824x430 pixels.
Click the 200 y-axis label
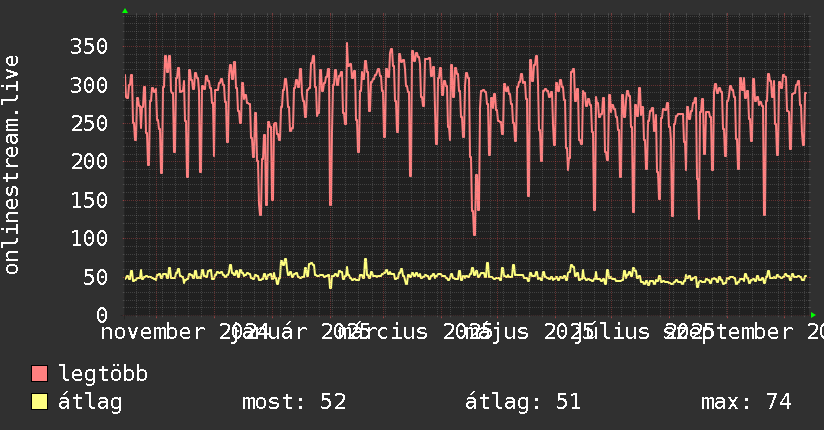click(89, 161)
